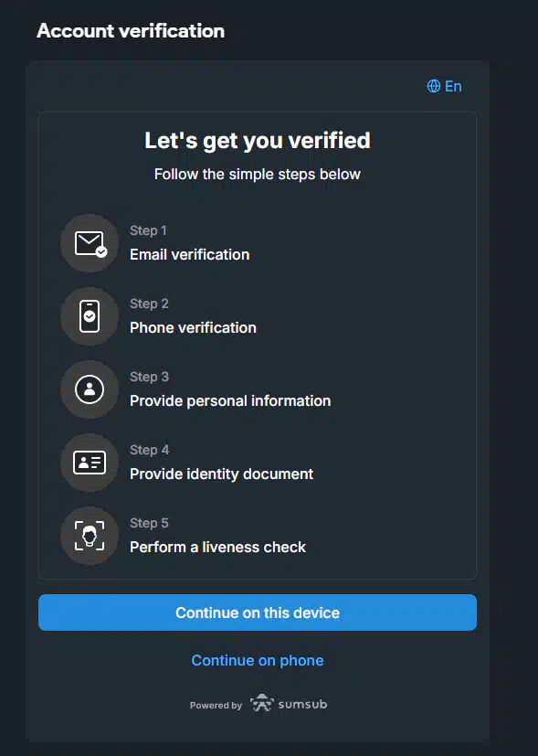
Task: Click the Step 5 label
Action: [149, 523]
